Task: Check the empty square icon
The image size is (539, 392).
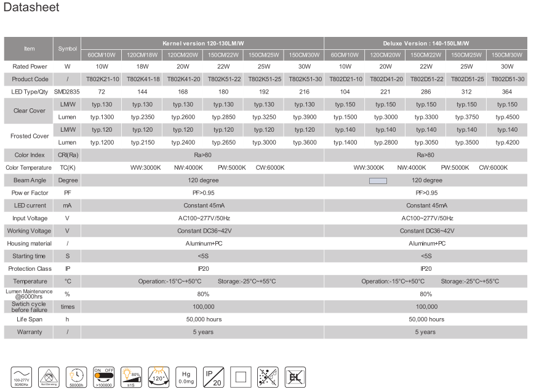Action: pyautogui.click(x=240, y=378)
